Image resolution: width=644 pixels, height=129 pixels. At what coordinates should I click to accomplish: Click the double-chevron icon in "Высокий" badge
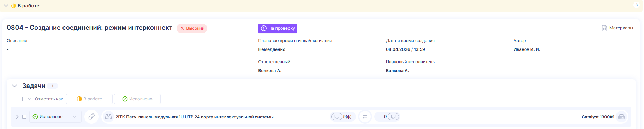click(x=182, y=28)
